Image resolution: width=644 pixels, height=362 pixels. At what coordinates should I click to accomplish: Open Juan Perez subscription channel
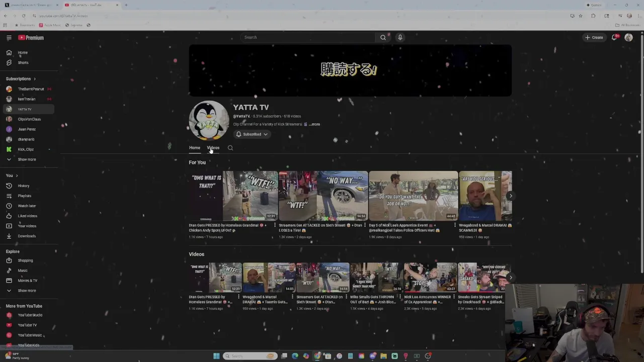[28, 129]
